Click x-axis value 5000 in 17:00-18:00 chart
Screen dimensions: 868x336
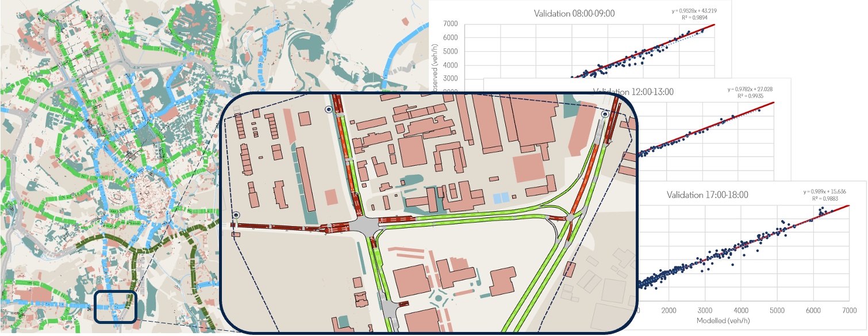(777, 311)
